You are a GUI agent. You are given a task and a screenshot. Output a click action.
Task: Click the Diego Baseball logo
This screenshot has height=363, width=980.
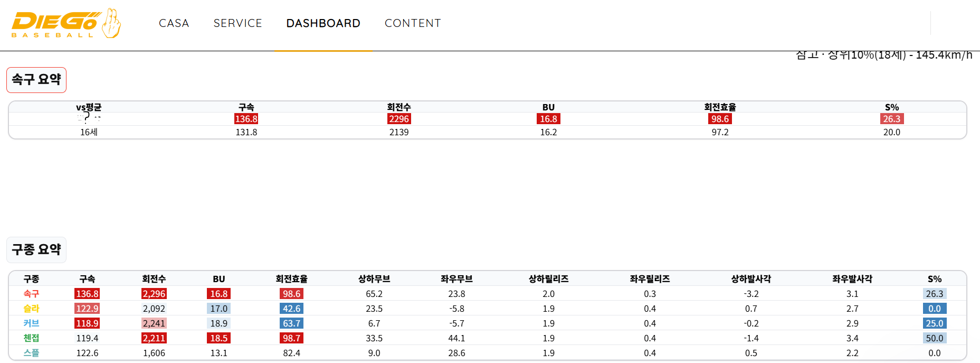(x=66, y=24)
